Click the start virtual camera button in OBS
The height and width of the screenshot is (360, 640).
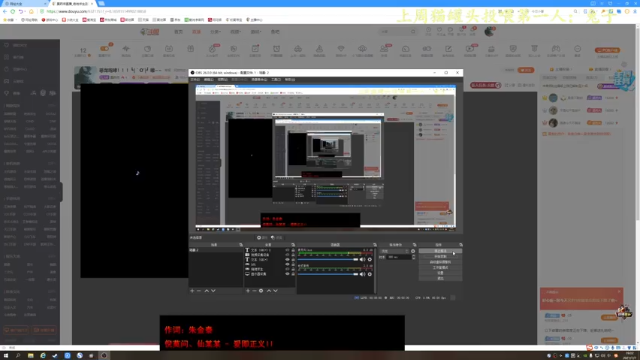tap(440, 262)
